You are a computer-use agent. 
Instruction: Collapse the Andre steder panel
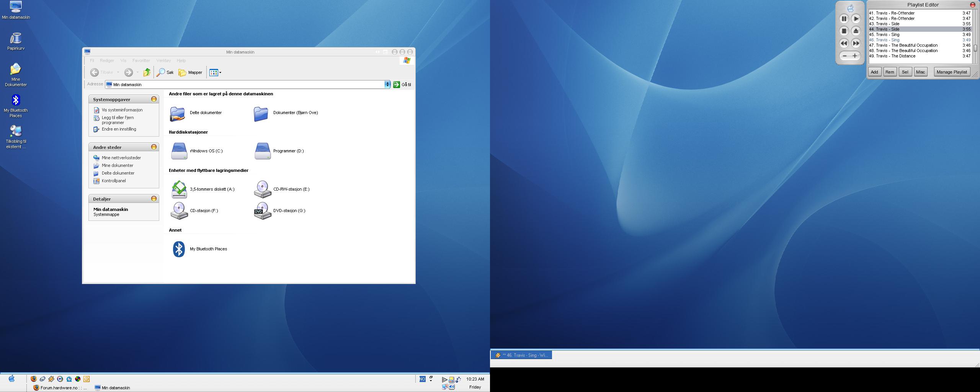tap(154, 147)
